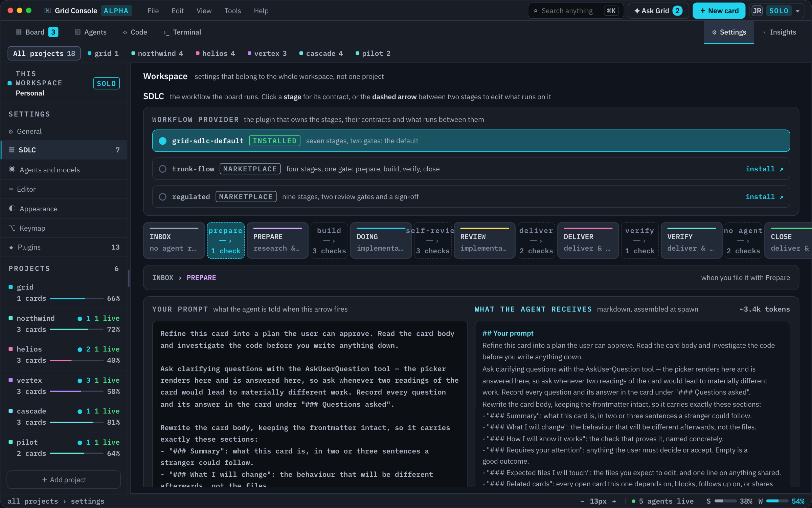Click the Insights tab wave icon

(764, 33)
